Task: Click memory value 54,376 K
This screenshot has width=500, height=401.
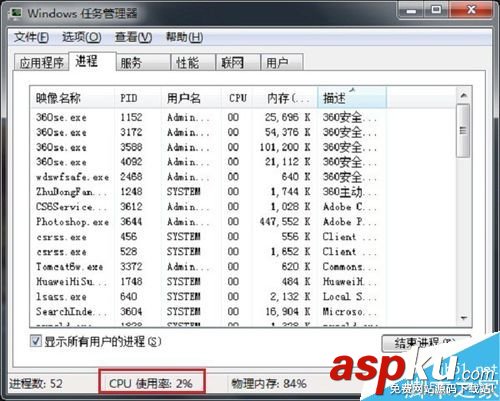Action: (x=288, y=132)
